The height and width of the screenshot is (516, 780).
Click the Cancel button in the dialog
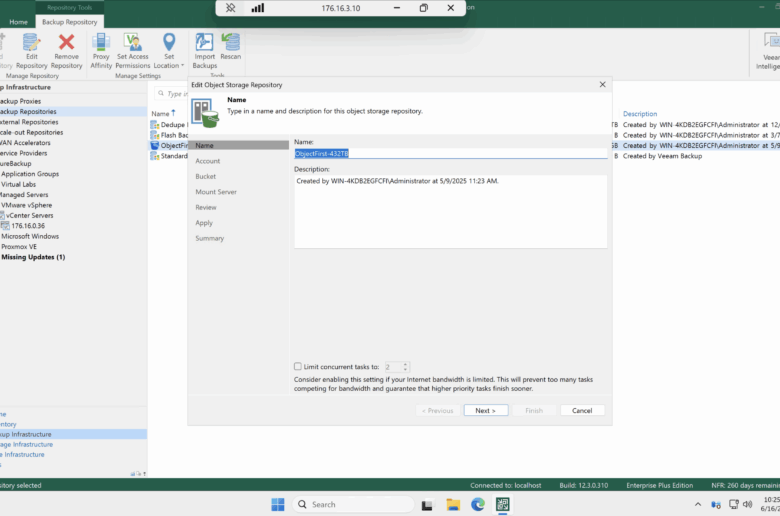click(x=582, y=411)
